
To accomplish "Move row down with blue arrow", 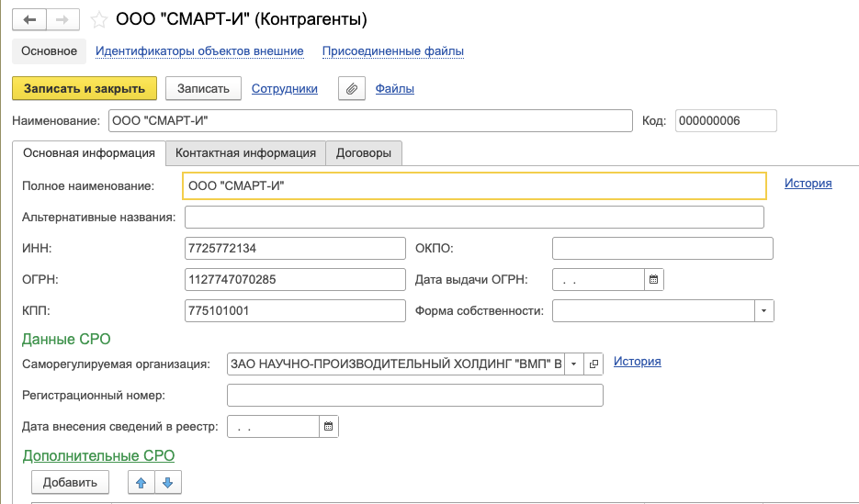I will coord(167,483).
